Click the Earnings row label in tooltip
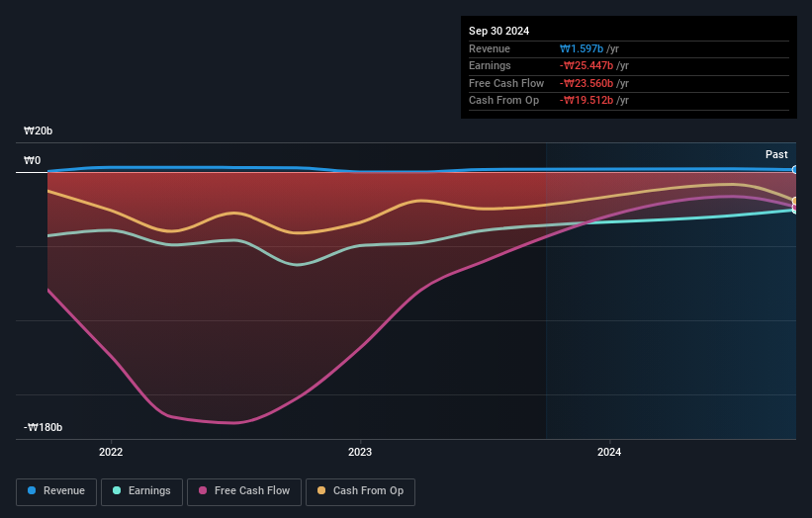This screenshot has width=812, height=518. 490,65
